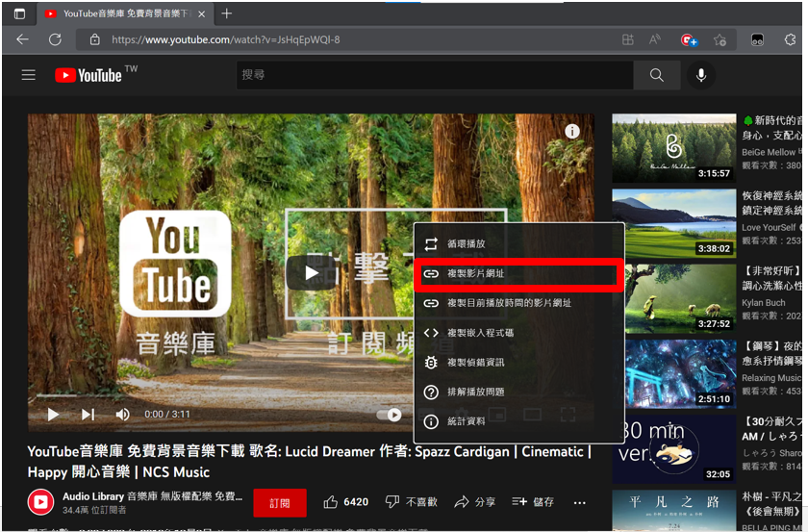Viewport: 808px width, 532px height.
Task: Open the 3:15:57 forest video thumbnail
Action: click(674, 148)
